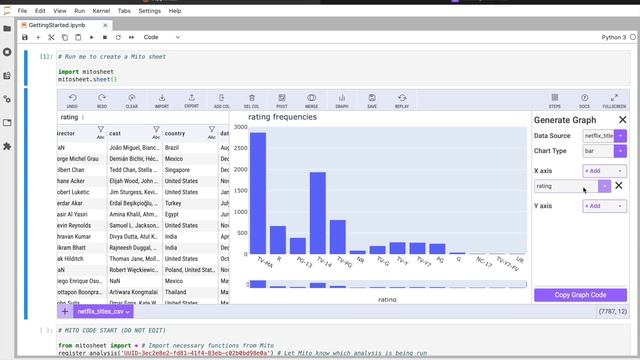
Task: Open the Edit menu
Action: point(40,11)
